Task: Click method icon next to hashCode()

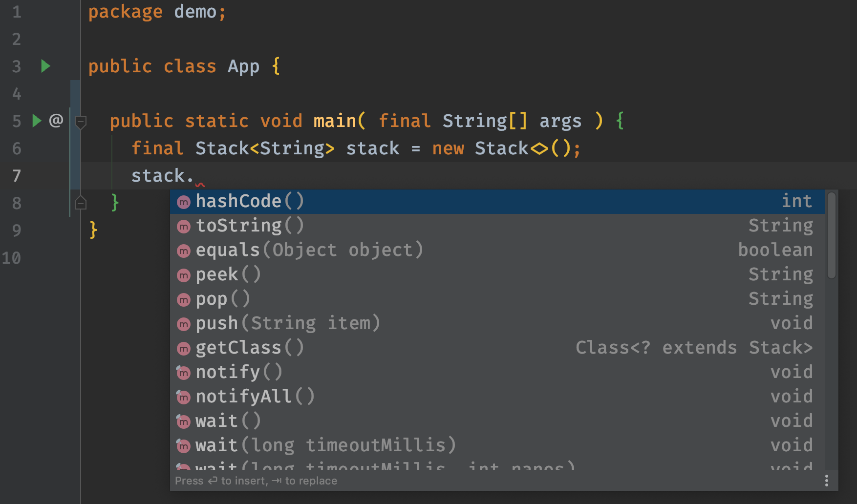Action: 183,202
